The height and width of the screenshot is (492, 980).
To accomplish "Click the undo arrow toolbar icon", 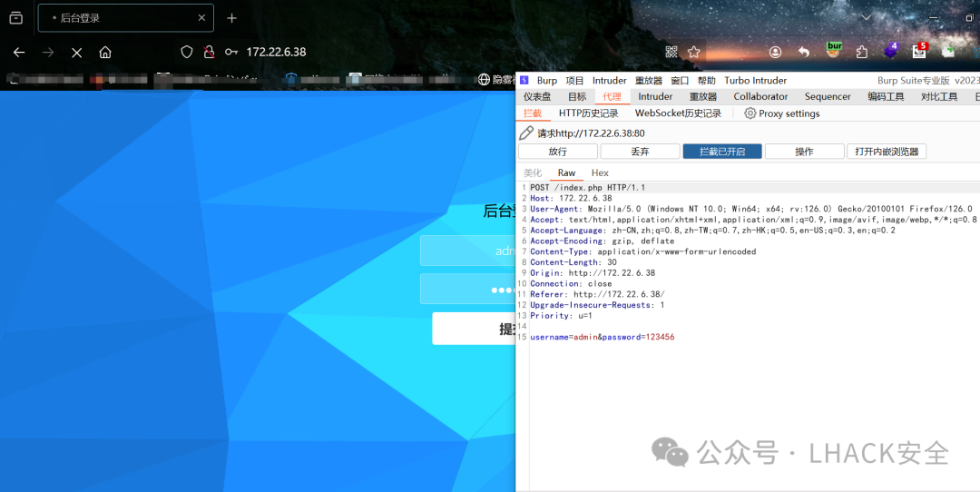I will [x=804, y=53].
